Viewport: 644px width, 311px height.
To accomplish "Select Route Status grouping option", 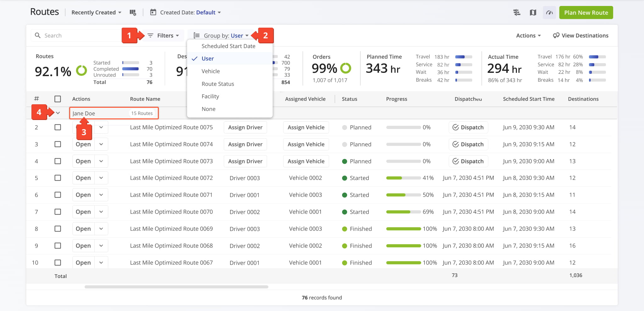I will tap(218, 84).
